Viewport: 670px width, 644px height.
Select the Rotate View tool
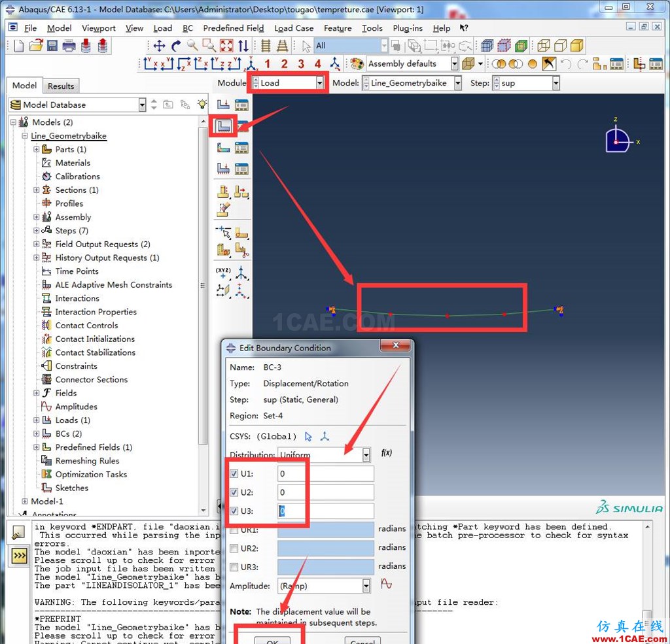tap(176, 46)
